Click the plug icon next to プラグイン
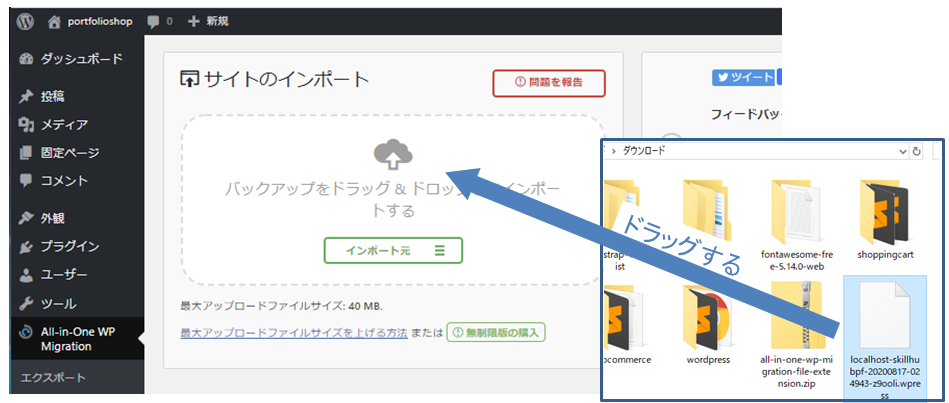 pos(26,247)
